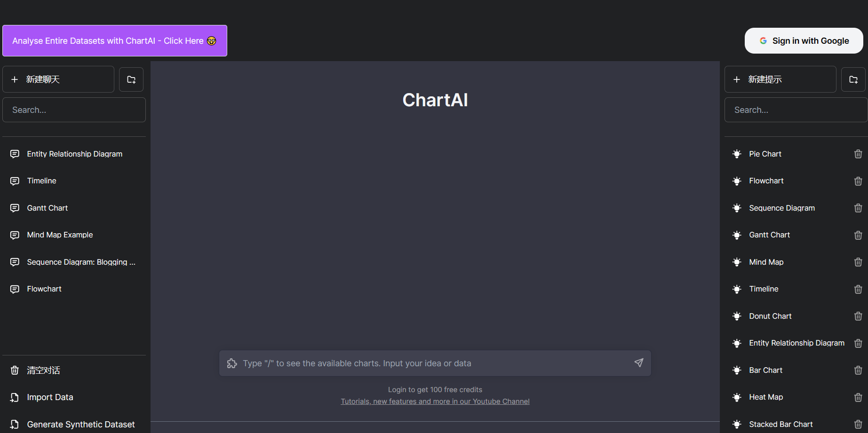The height and width of the screenshot is (433, 868).
Task: Open the Youtube Channel tutorials link
Action: [x=435, y=401]
